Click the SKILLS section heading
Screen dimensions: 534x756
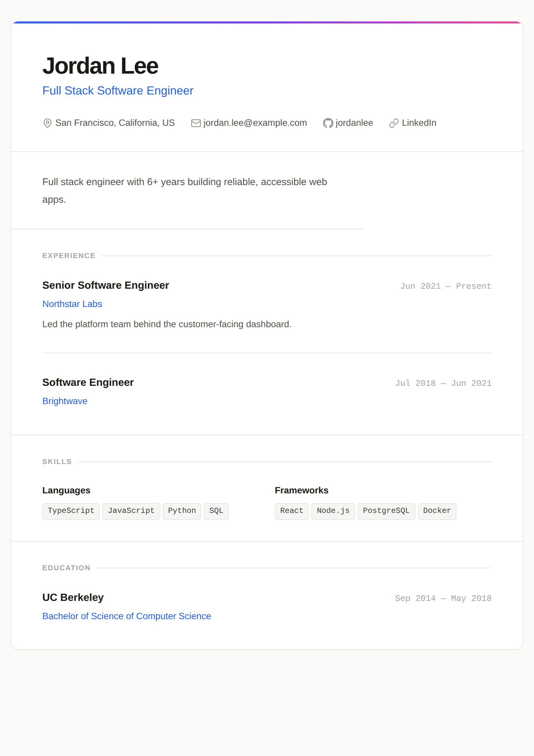click(57, 462)
